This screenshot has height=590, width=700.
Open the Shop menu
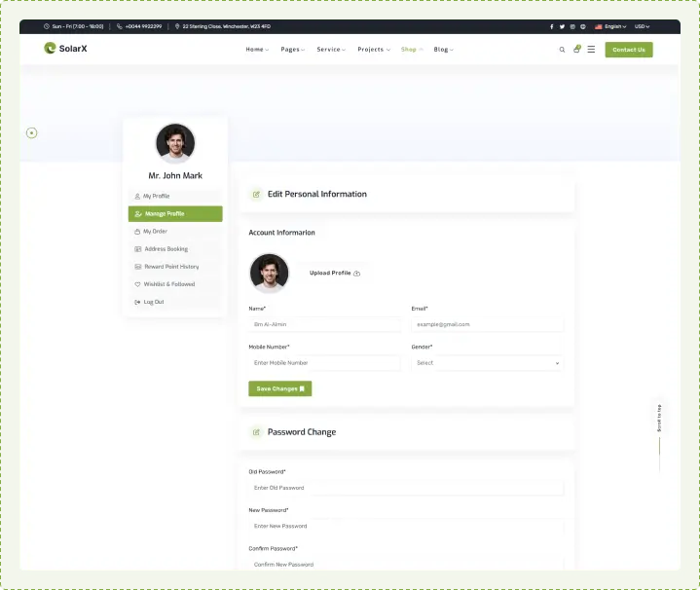[x=412, y=50]
